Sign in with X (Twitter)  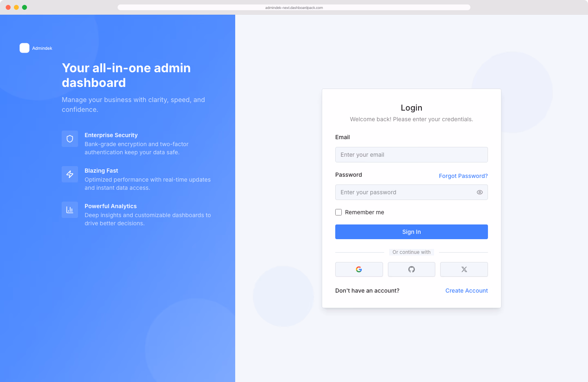click(464, 269)
